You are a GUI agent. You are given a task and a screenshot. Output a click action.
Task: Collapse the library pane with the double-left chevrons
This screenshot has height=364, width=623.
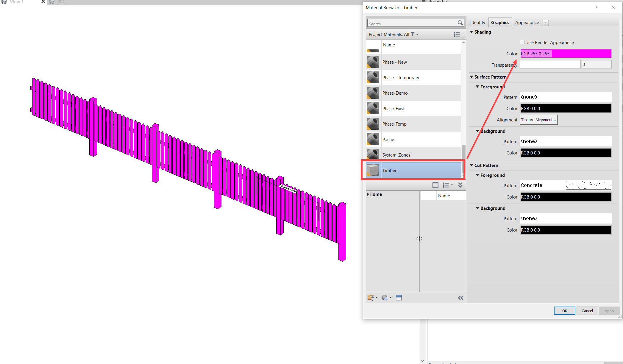(460, 298)
